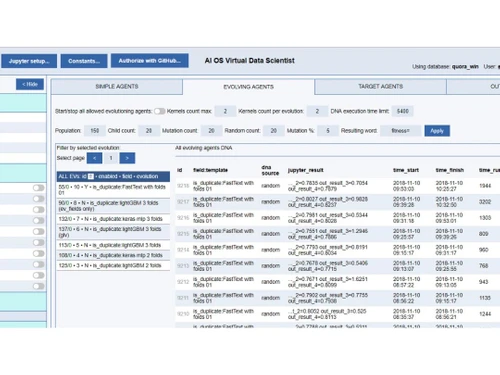Select evolution 137/0 lightGBM 3 folds (giv)
500x375 pixels.
[x=113, y=232]
